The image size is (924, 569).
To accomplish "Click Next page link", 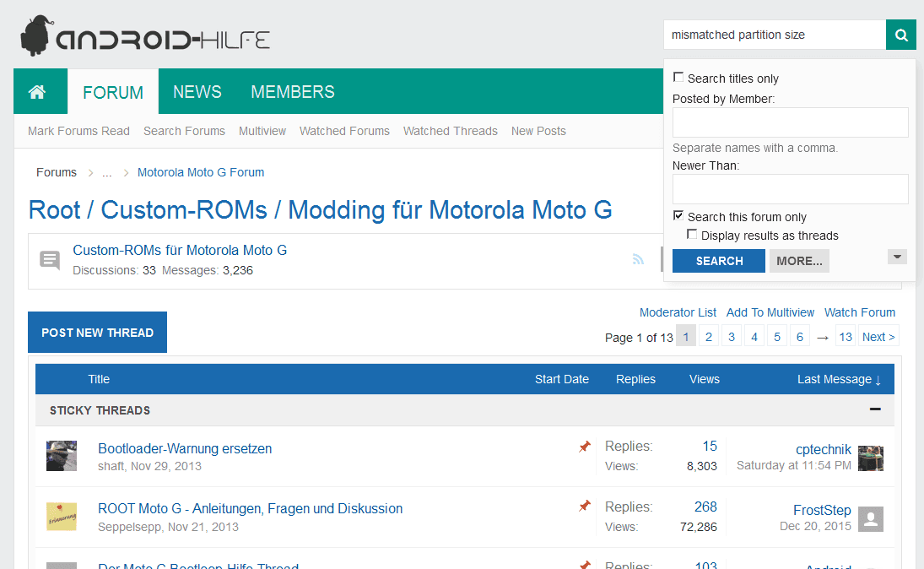I will point(878,337).
